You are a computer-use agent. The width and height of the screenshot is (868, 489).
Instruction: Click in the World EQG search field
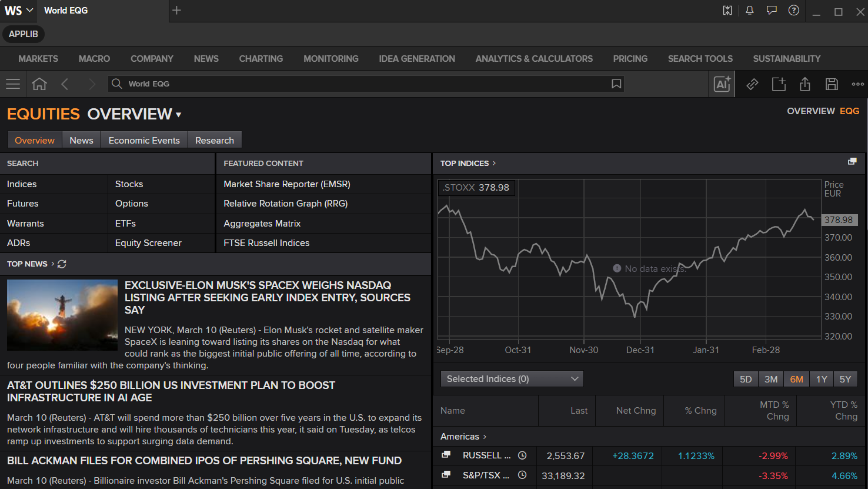(365, 84)
